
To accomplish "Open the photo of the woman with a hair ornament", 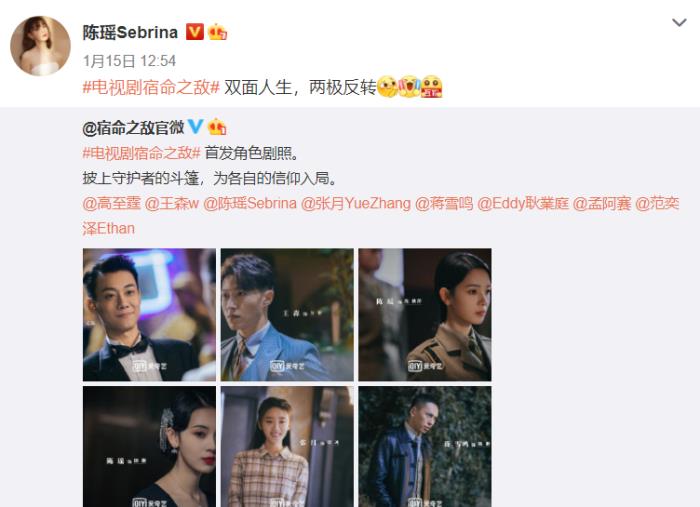I will pyautogui.click(x=149, y=447).
